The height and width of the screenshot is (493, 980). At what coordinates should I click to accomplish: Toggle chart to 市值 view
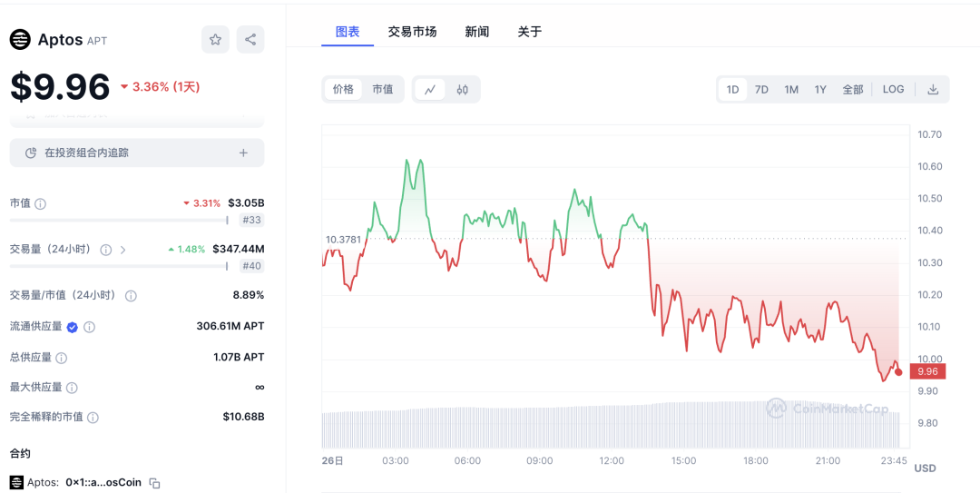(383, 90)
